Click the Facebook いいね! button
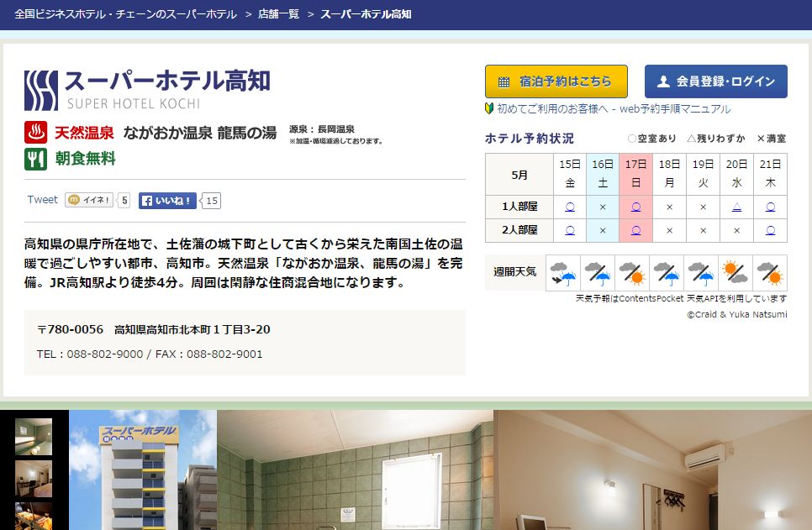The width and height of the screenshot is (812, 530). point(167,201)
